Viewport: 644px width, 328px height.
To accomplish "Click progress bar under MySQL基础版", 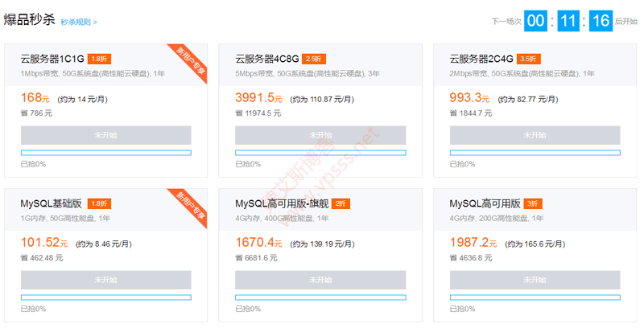I will pos(106,297).
